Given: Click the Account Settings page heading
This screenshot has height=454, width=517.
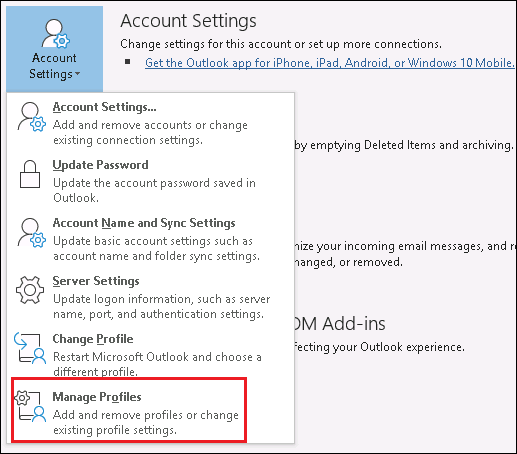Looking at the screenshot, I should tap(189, 21).
